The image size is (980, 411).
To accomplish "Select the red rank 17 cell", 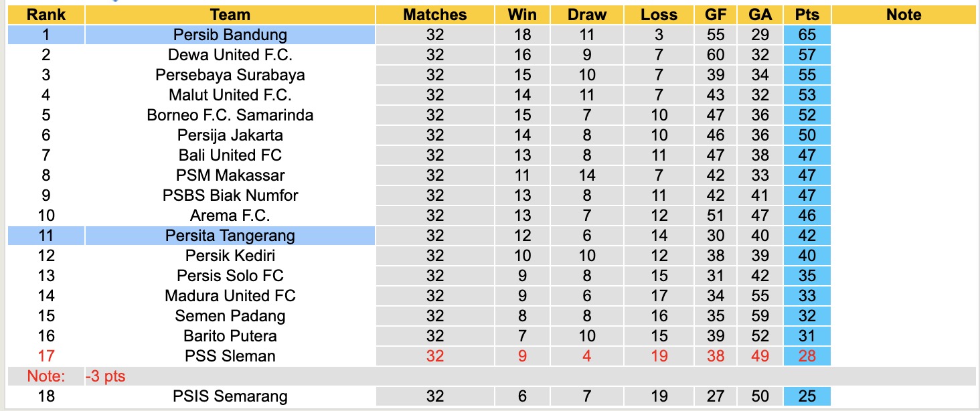I will [x=46, y=356].
